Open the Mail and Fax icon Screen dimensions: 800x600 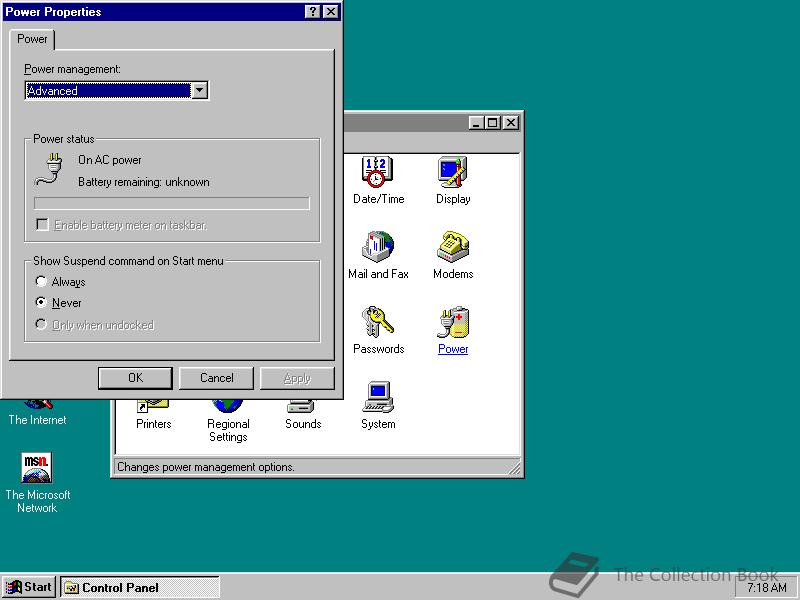(378, 249)
